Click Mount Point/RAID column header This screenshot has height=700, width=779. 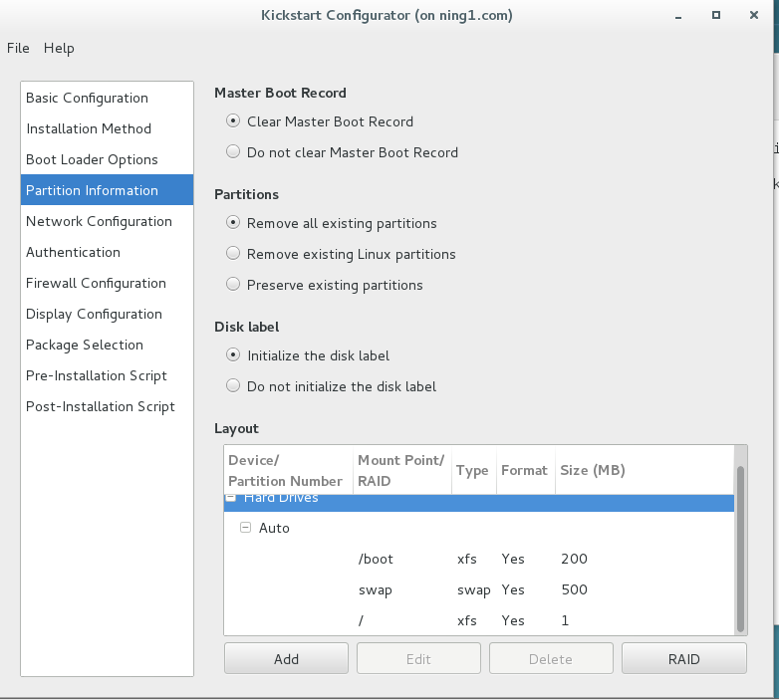[x=402, y=470]
